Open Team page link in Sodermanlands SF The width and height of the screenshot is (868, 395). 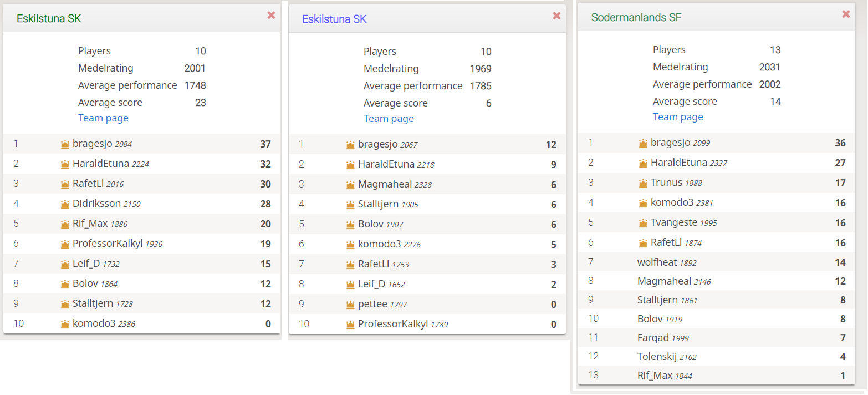678,117
